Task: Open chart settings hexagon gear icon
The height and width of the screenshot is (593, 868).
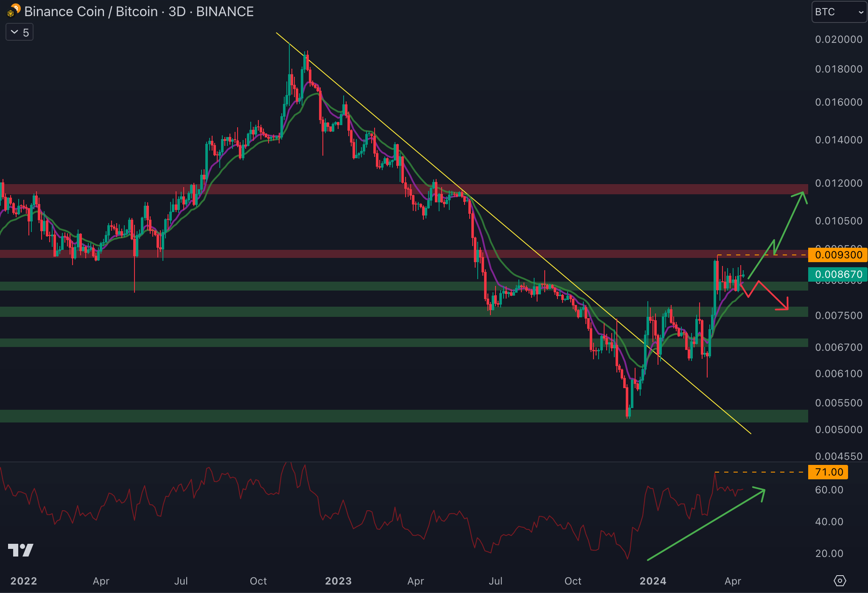Action: coord(840,581)
